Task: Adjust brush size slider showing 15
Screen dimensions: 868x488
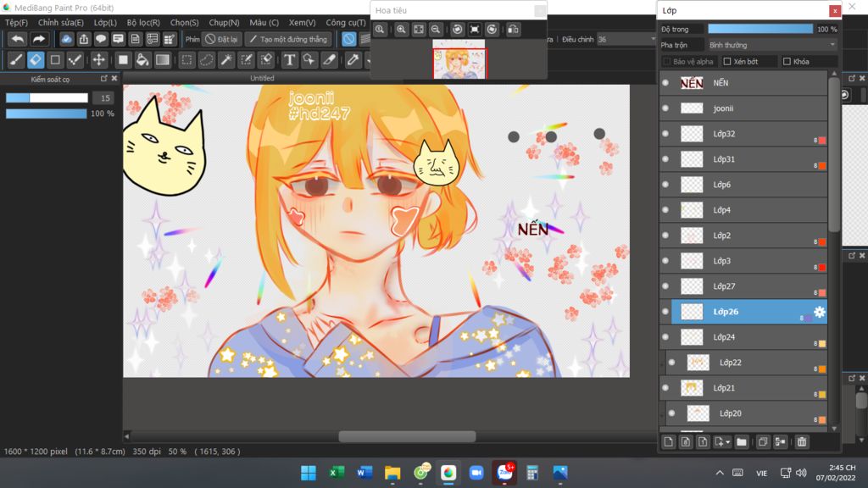Action: (x=47, y=98)
